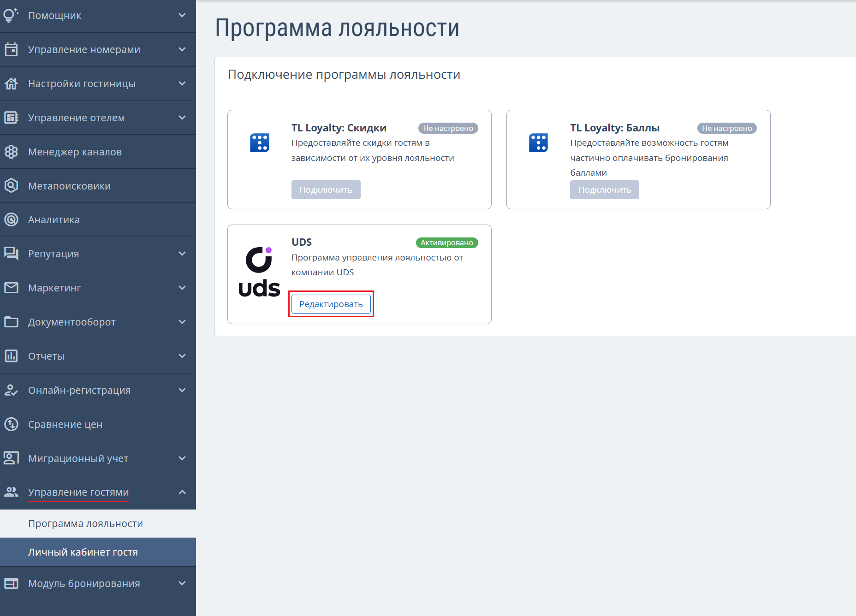Click the TL Loyalty: Баллы logo icon
The width and height of the screenshot is (856, 616).
[x=539, y=142]
